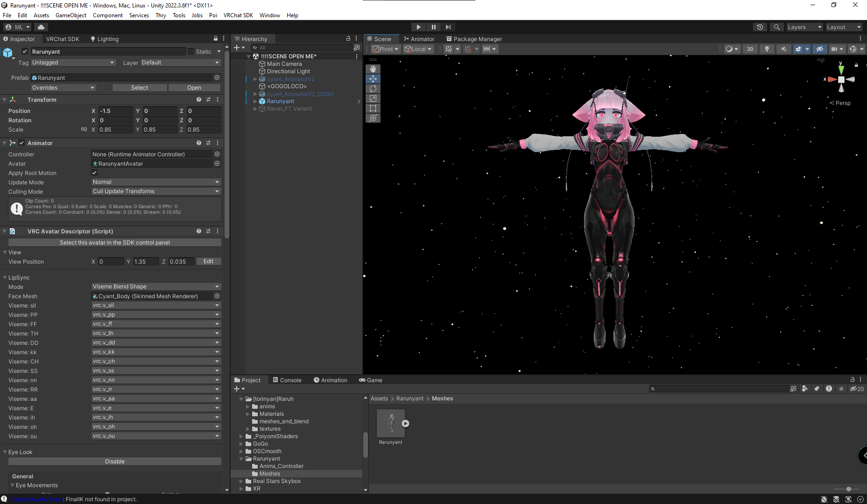Toggle scene lighting button
Image resolution: width=867 pixels, height=504 pixels.
tap(767, 49)
